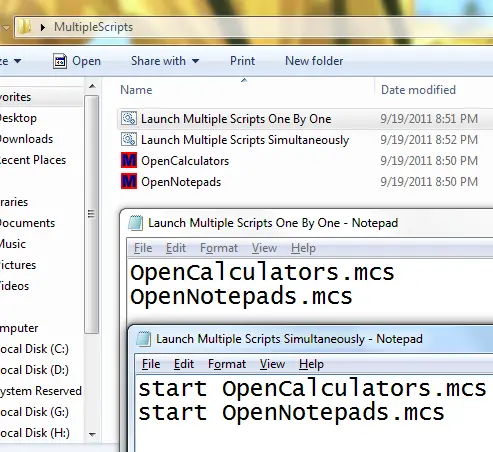This screenshot has height=452, width=493.
Task: Open Recent Places in the navigation pane
Action: point(33,160)
